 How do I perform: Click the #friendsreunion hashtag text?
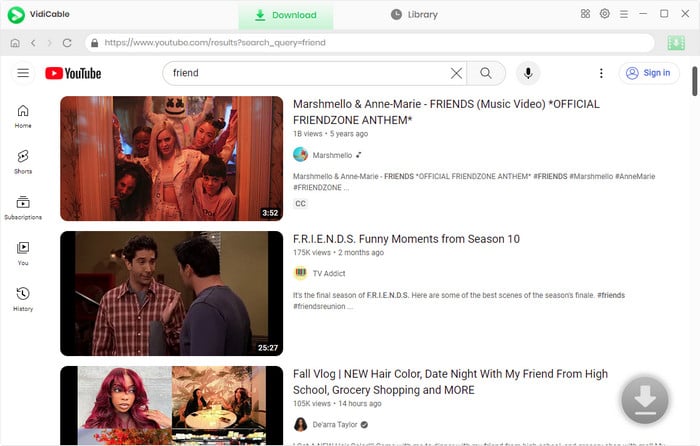coord(319,307)
